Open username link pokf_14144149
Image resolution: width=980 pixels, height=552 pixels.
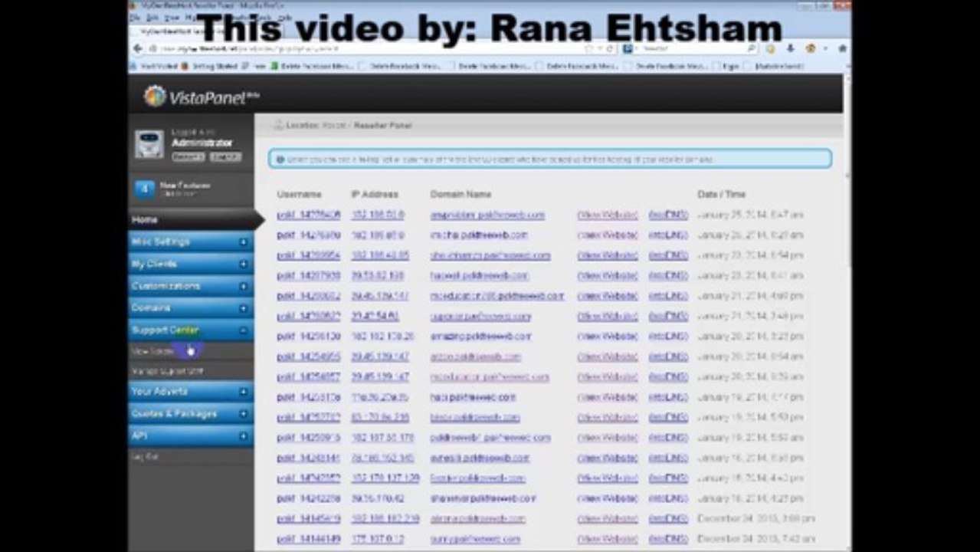(308, 539)
